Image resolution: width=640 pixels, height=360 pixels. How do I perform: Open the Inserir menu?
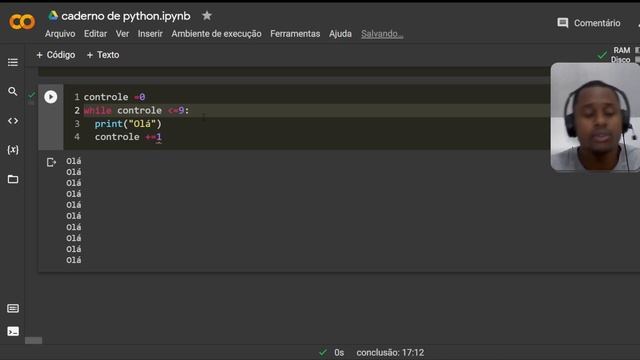click(x=150, y=34)
